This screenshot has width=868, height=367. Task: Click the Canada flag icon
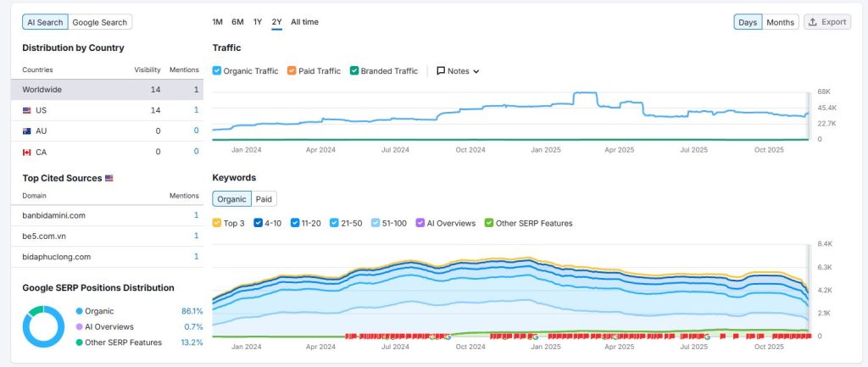(x=27, y=152)
